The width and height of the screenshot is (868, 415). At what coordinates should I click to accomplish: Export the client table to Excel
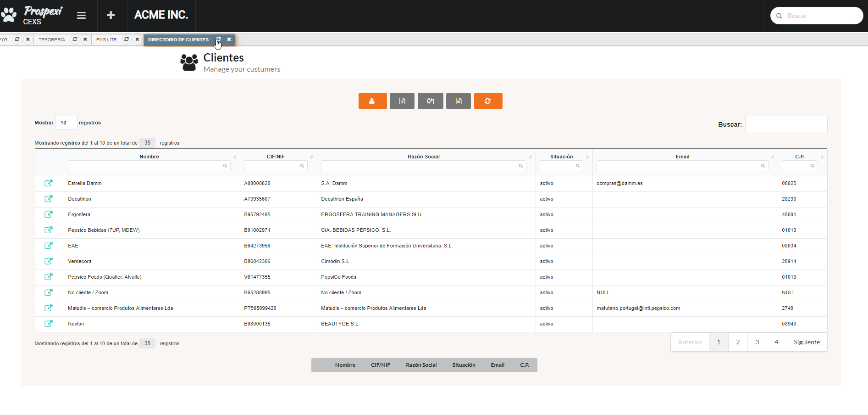402,101
